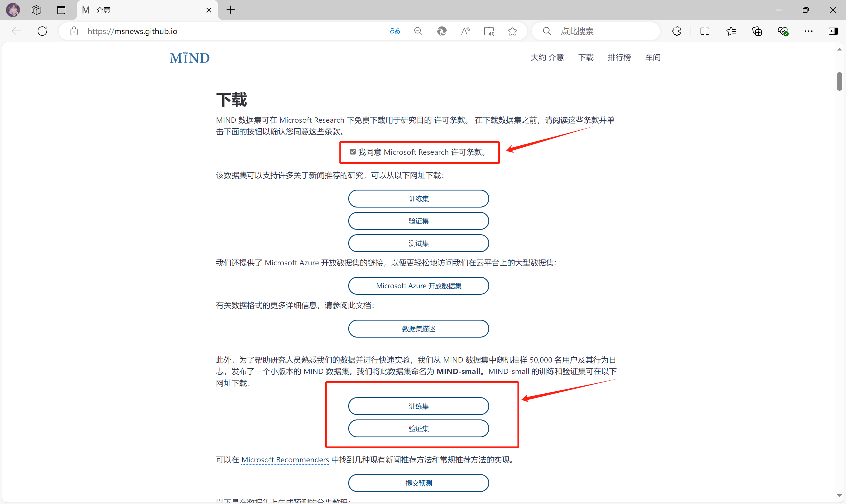Viewport: 846px width, 504px height.
Task: Click the translate page icon
Action: [395, 31]
